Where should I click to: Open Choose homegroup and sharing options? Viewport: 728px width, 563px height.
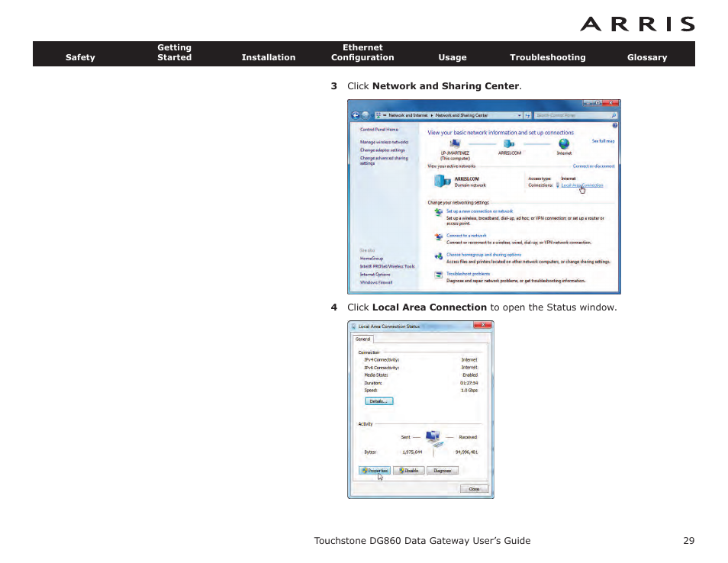[x=484, y=254]
